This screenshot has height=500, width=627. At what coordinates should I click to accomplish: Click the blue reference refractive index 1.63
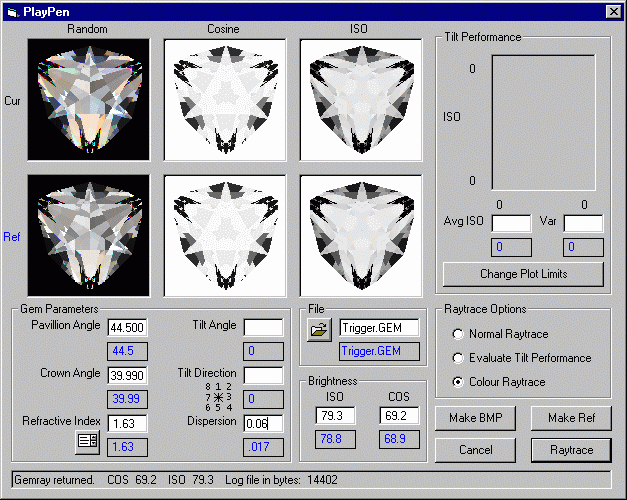127,447
